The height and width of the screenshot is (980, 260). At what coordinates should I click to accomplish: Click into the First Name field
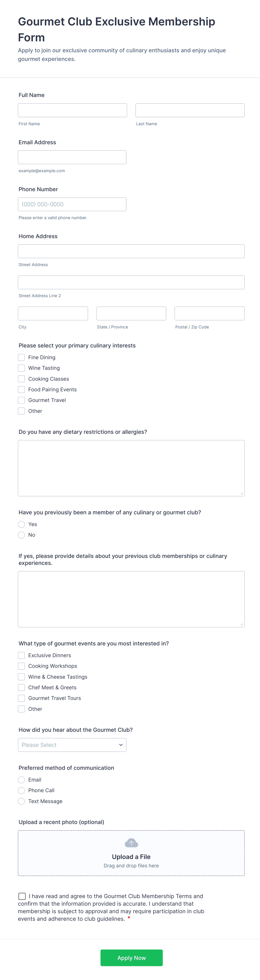tap(72, 110)
